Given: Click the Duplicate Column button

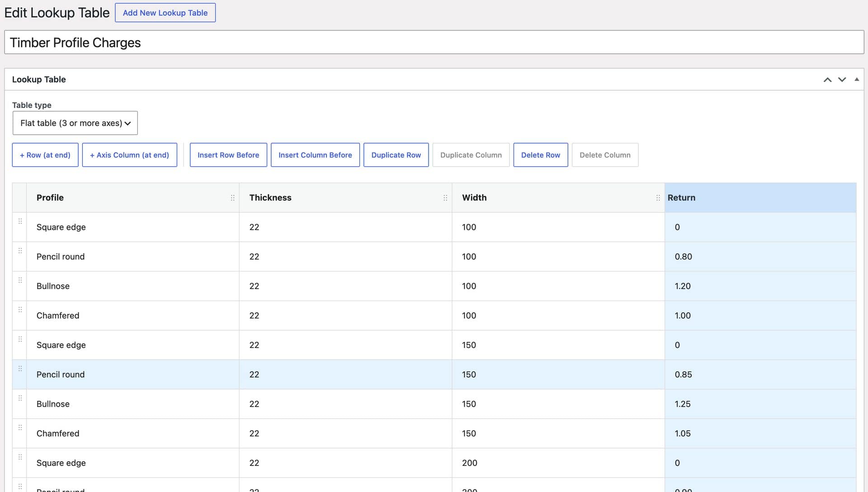Looking at the screenshot, I should click(x=471, y=155).
